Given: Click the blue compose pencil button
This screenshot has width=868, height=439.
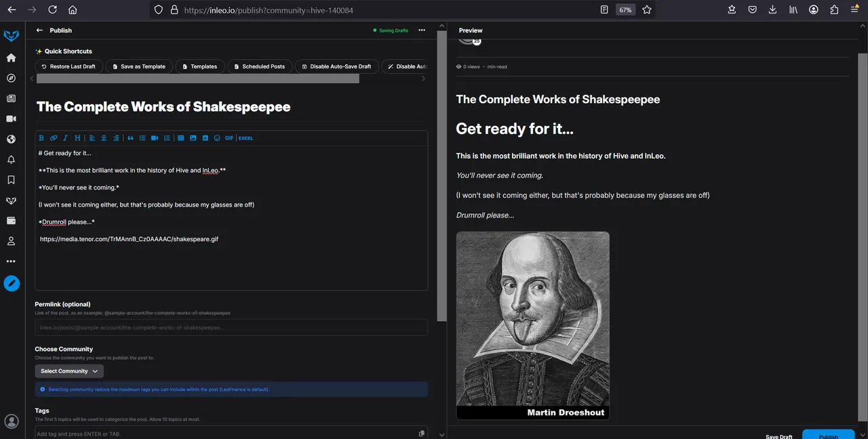Looking at the screenshot, I should point(12,283).
